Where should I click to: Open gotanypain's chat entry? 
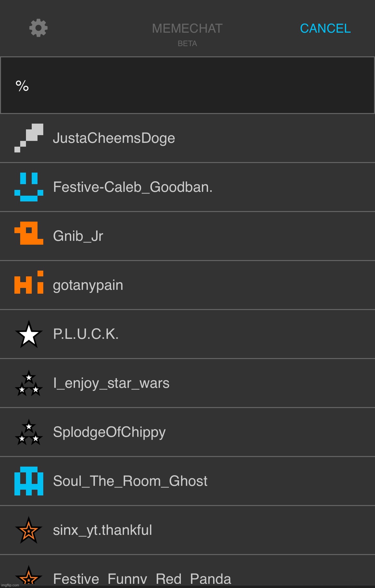coord(188,285)
